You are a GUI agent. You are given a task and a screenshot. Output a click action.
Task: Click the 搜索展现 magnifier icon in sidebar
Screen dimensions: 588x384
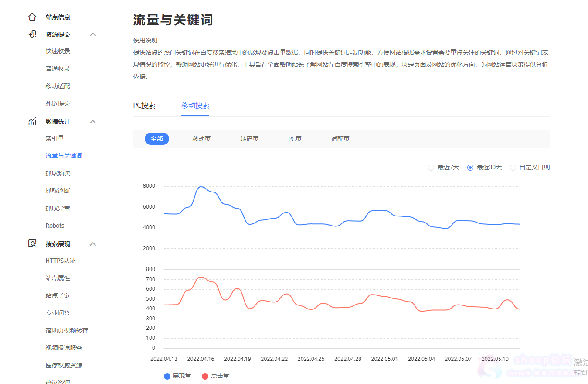32,243
